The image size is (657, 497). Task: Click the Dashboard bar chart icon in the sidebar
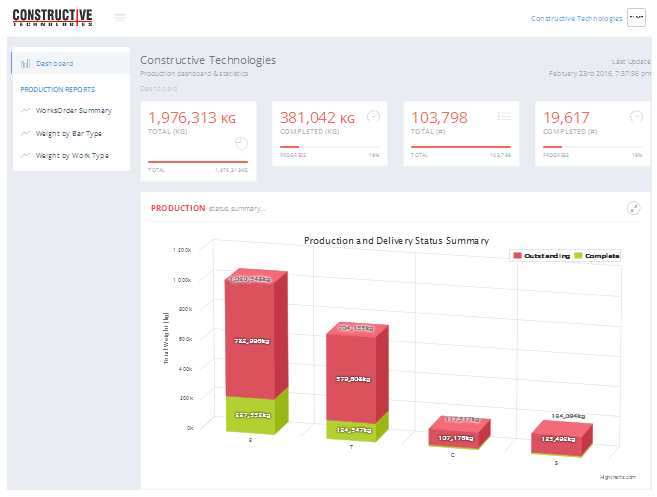25,63
